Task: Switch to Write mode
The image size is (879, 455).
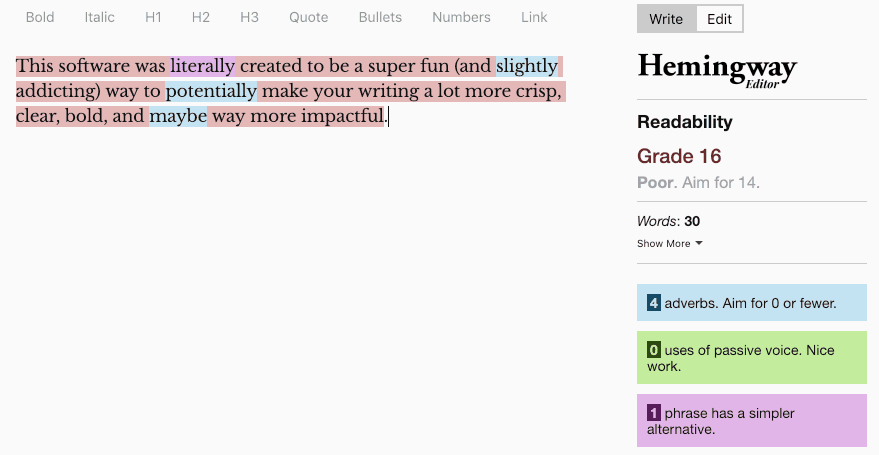Action: [x=666, y=19]
